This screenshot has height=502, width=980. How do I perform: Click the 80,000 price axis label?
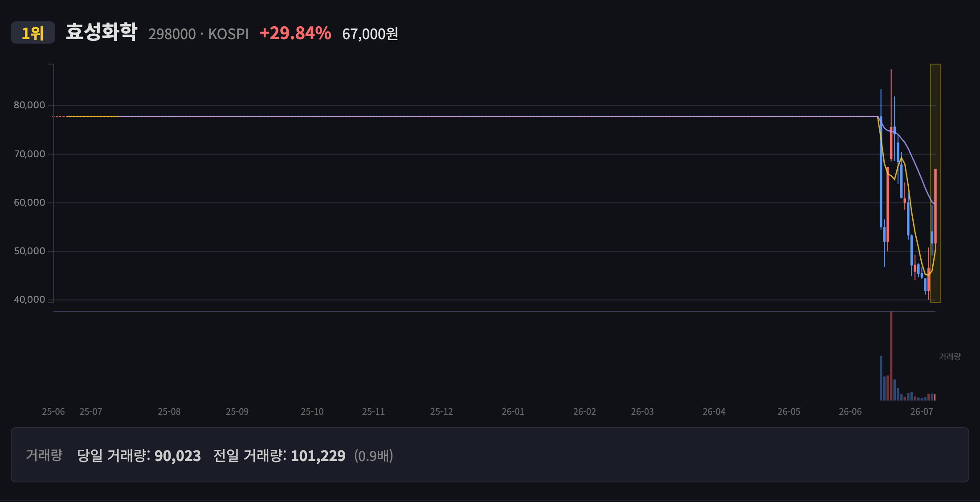click(29, 105)
